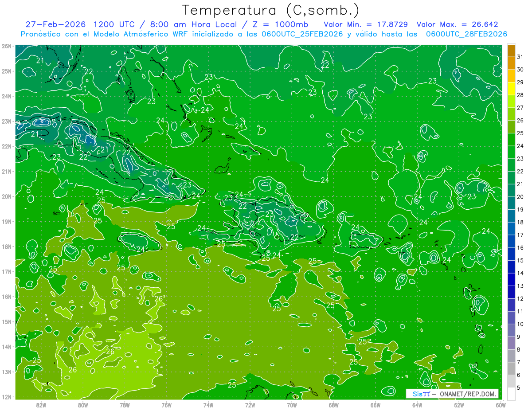Click the color scale label '30'
The image size is (532, 411).
tap(520, 69)
